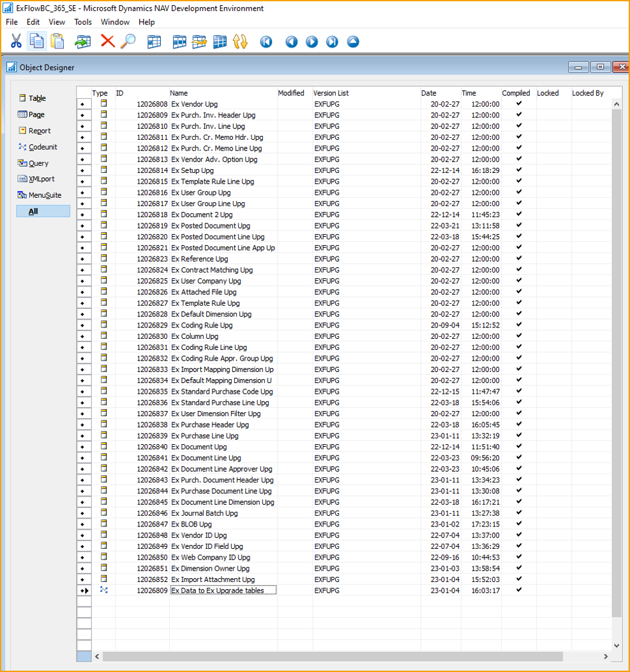Open the Window menu
Screen dimensions: 630x672
[115, 22]
